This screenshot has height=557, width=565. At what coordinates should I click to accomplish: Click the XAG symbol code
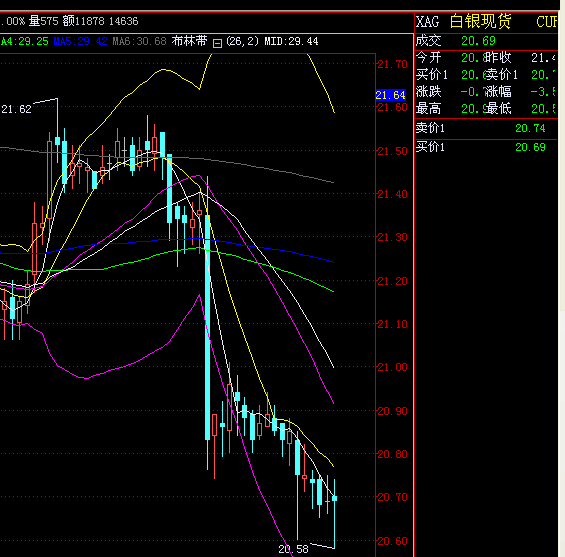[x=427, y=22]
